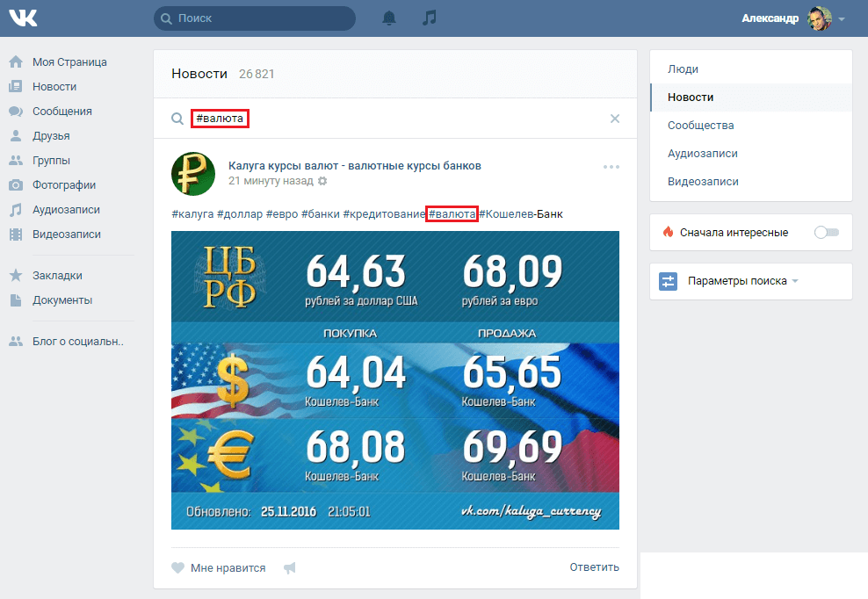Click the heart like icon
The height and width of the screenshot is (599, 868).
pyautogui.click(x=177, y=567)
